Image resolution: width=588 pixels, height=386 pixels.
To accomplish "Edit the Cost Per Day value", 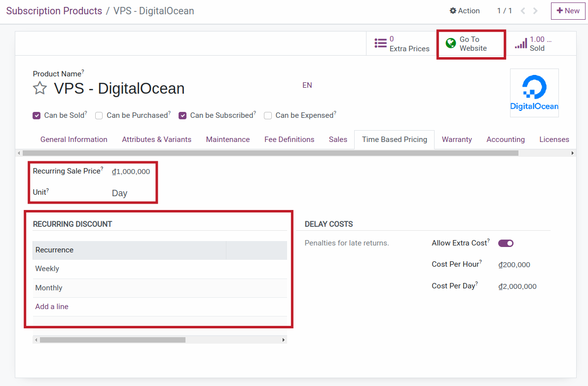I will 517,286.
